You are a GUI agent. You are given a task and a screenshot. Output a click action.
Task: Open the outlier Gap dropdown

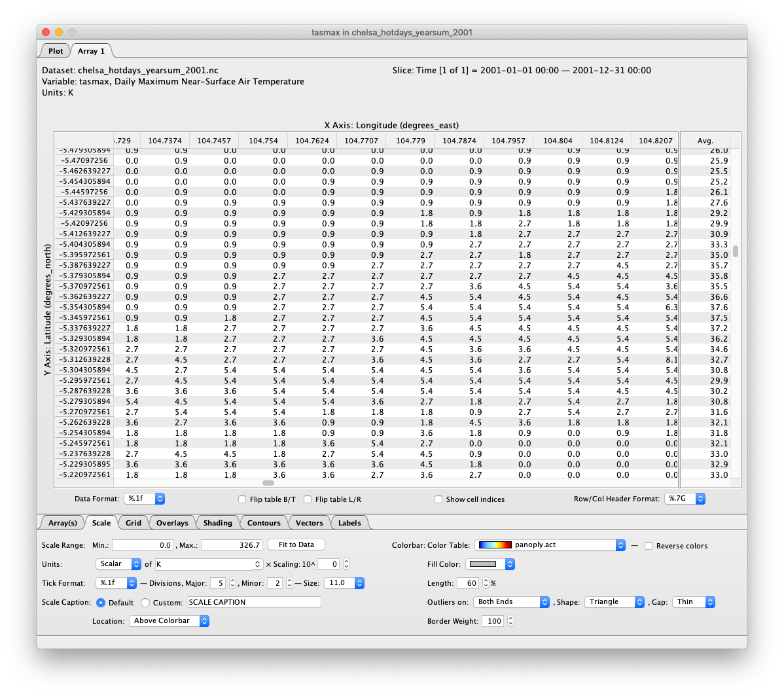pos(694,602)
